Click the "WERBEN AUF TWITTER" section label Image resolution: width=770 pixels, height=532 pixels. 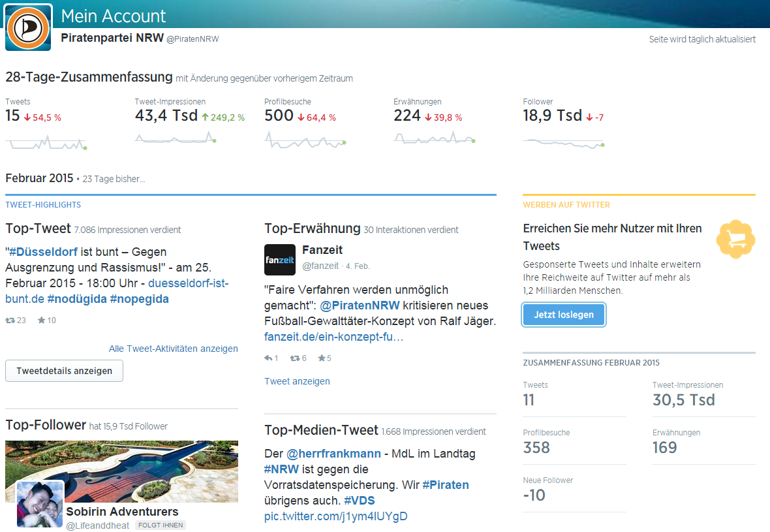tap(566, 205)
